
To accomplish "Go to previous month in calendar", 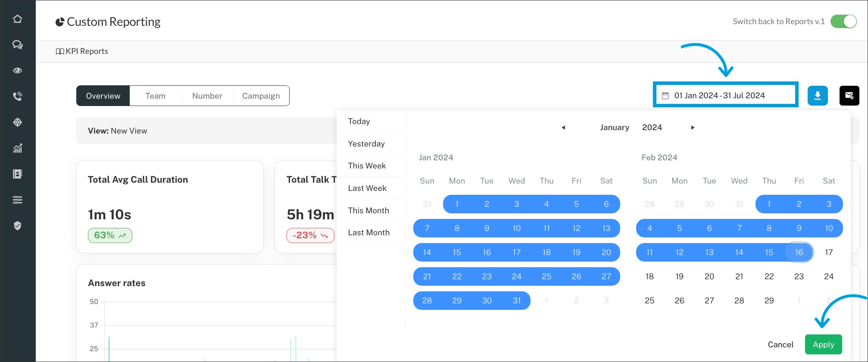I will (x=563, y=128).
